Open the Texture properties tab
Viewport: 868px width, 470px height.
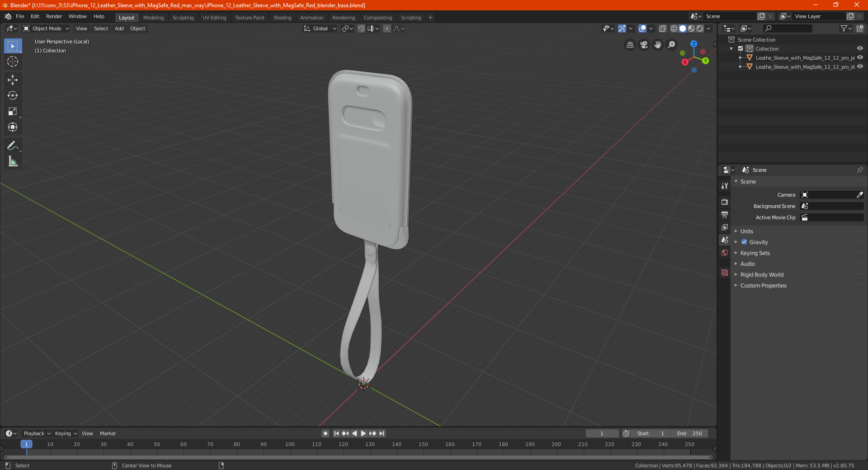[x=725, y=273]
